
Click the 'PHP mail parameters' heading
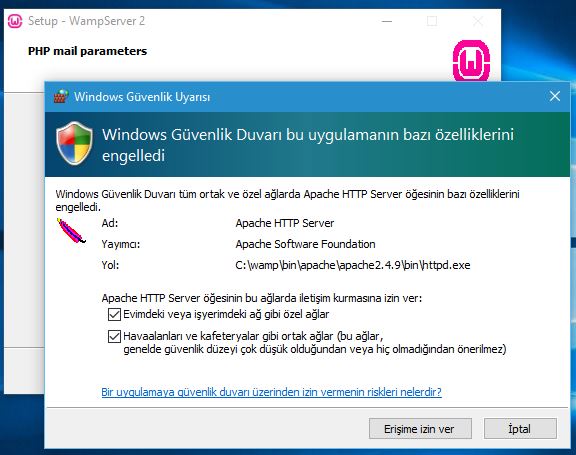pyautogui.click(x=87, y=51)
